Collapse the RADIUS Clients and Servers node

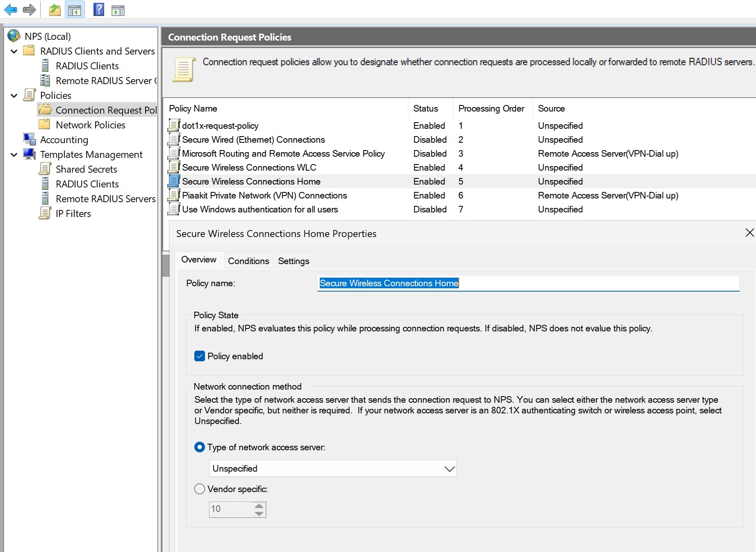14,51
